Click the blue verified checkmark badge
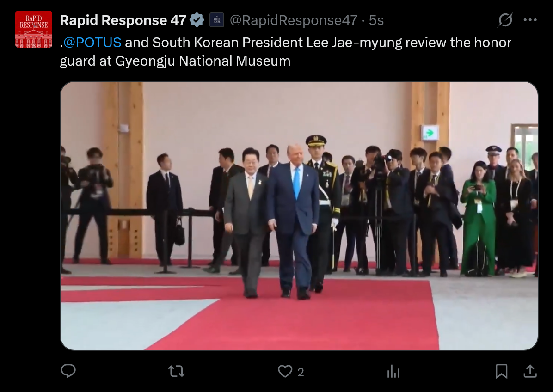This screenshot has width=553, height=392. click(197, 20)
